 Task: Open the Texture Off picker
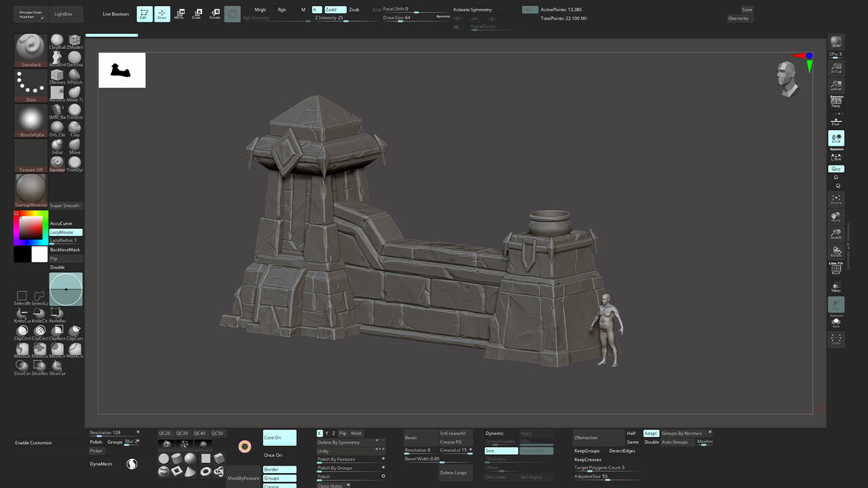31,157
